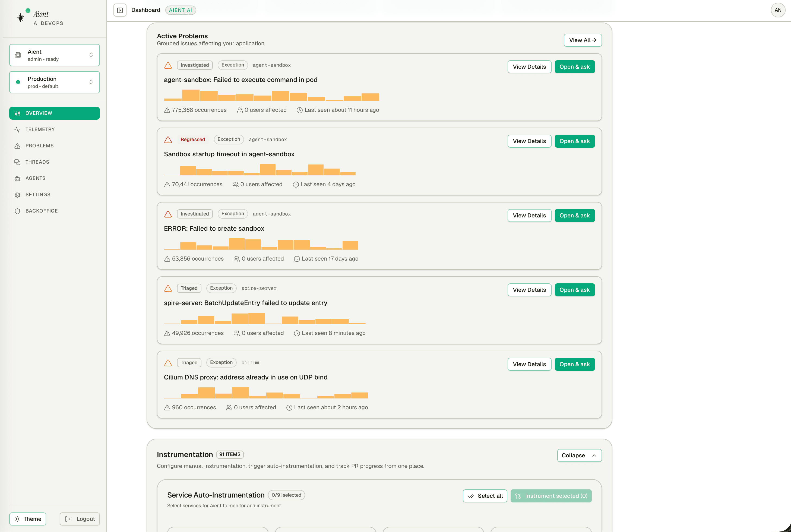Click the Aient star logo icon
Viewport: 791px width, 532px height.
(21, 18)
